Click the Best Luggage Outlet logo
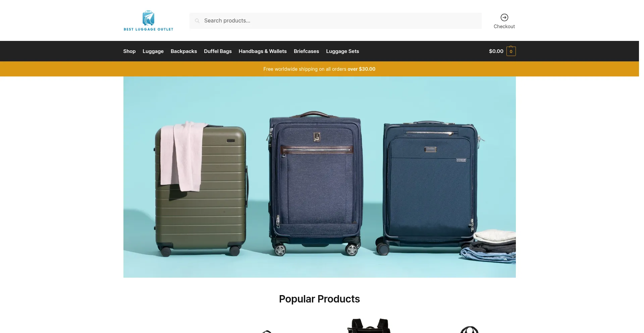644x333 pixels. [x=148, y=20]
